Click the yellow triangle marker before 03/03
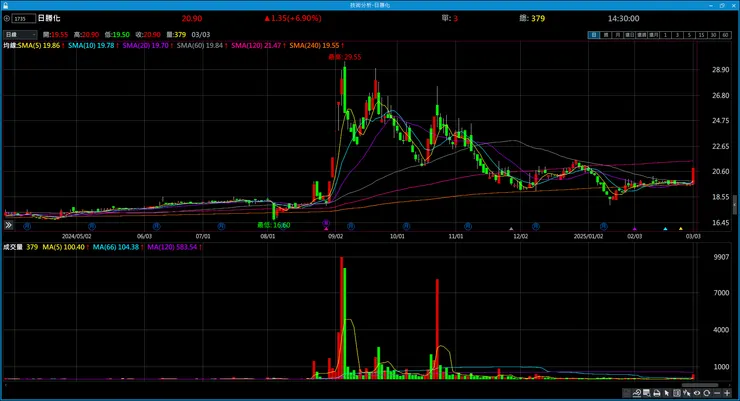 point(681,229)
